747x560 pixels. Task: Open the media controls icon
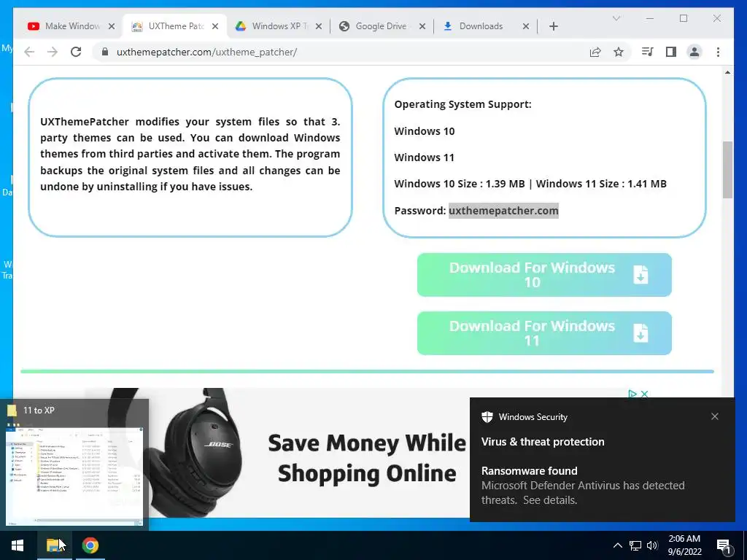coord(648,52)
